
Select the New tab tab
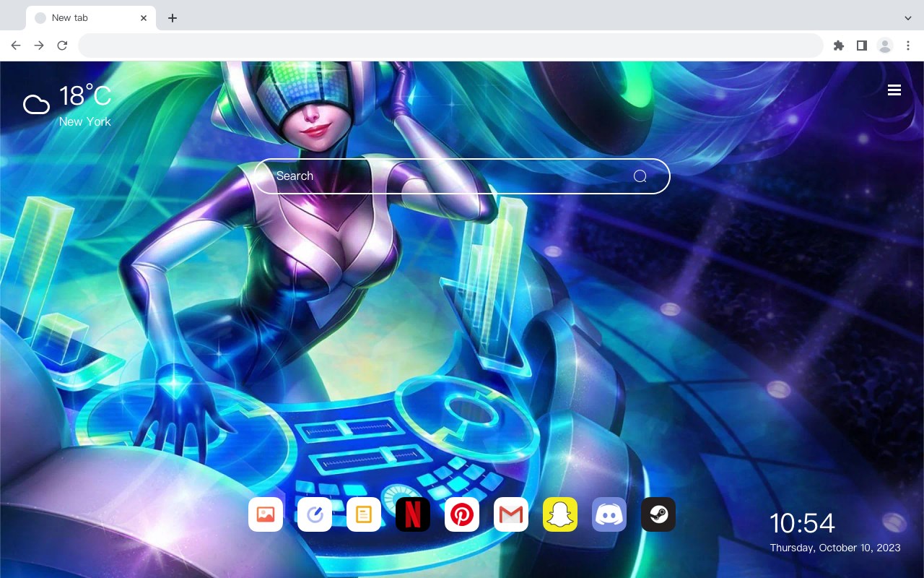[91, 18]
